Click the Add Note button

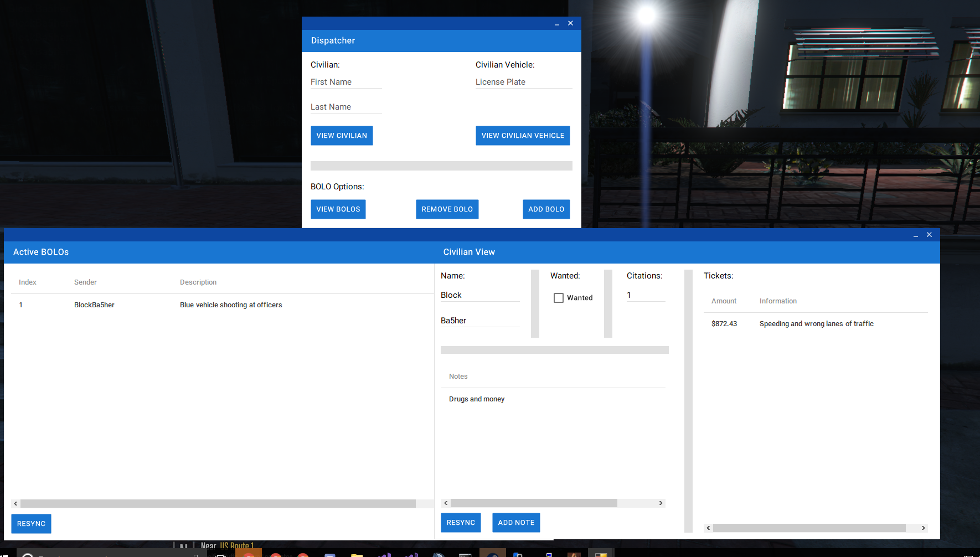point(516,523)
